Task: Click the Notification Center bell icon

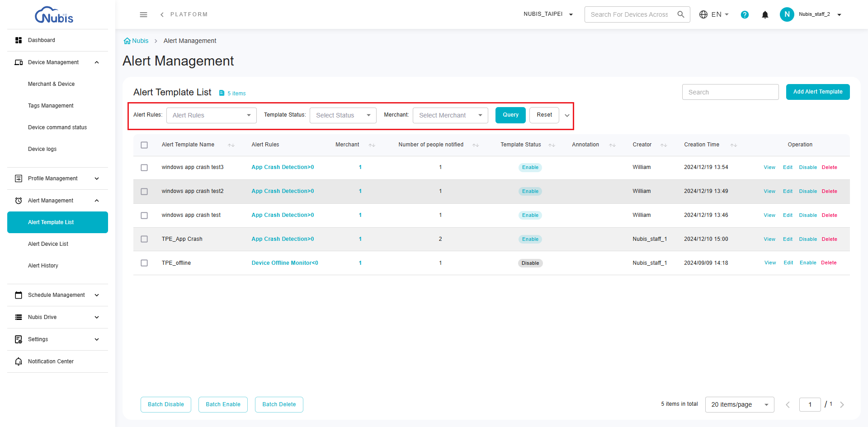Action: tap(19, 361)
